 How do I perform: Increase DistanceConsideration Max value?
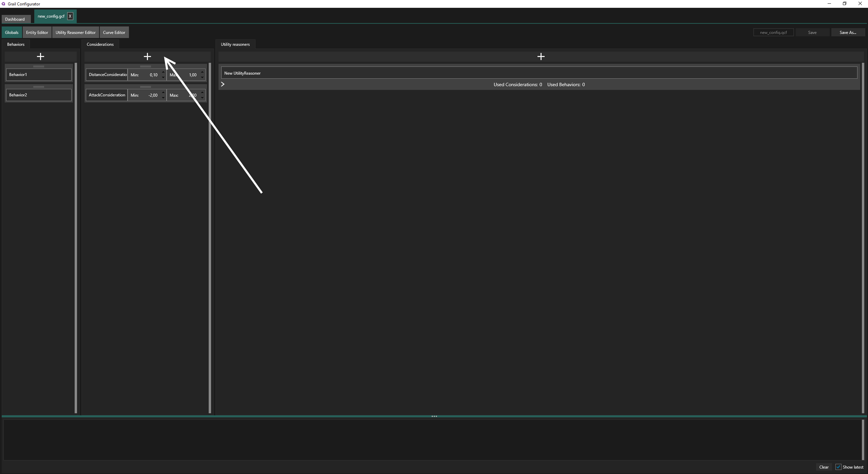click(202, 72)
